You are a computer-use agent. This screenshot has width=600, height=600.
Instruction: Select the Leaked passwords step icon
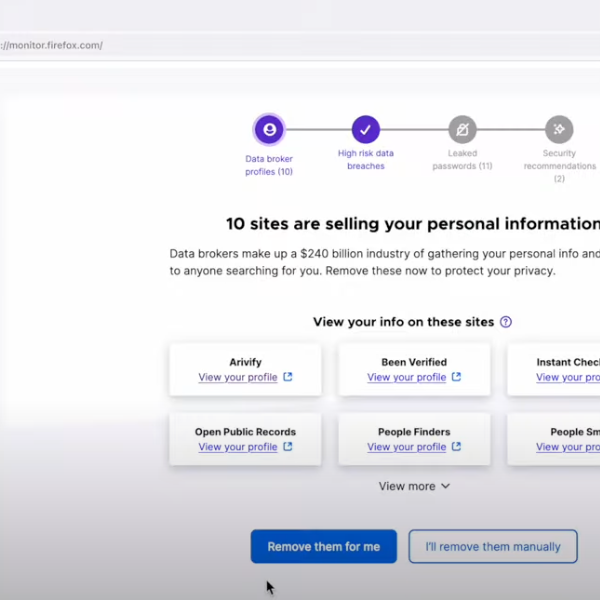click(462, 129)
